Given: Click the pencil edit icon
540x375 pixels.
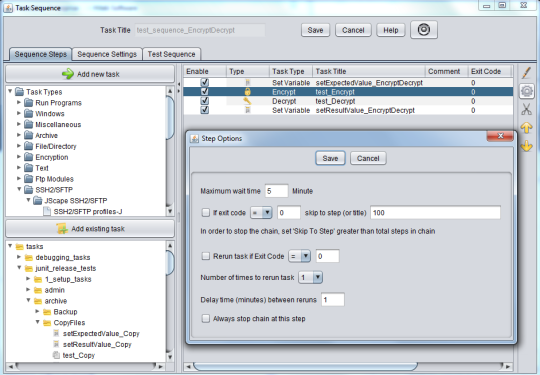Looking at the screenshot, I should (x=526, y=73).
